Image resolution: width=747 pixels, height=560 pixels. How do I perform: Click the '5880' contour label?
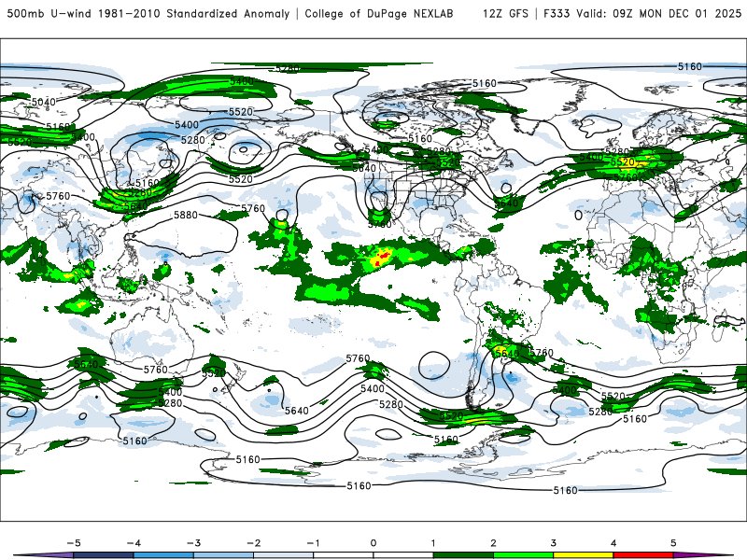coord(186,216)
